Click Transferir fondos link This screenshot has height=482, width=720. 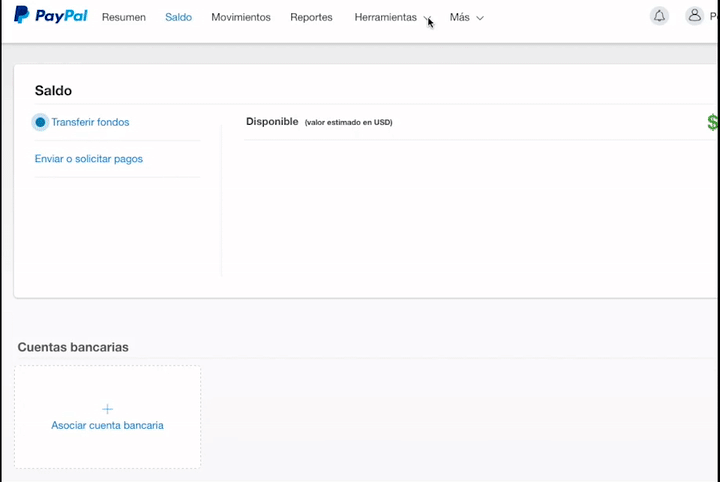point(90,122)
